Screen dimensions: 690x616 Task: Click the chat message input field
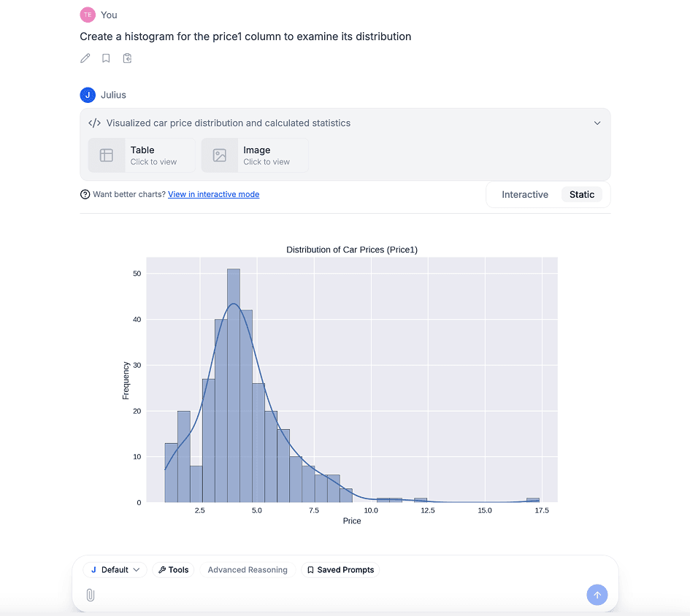329,595
